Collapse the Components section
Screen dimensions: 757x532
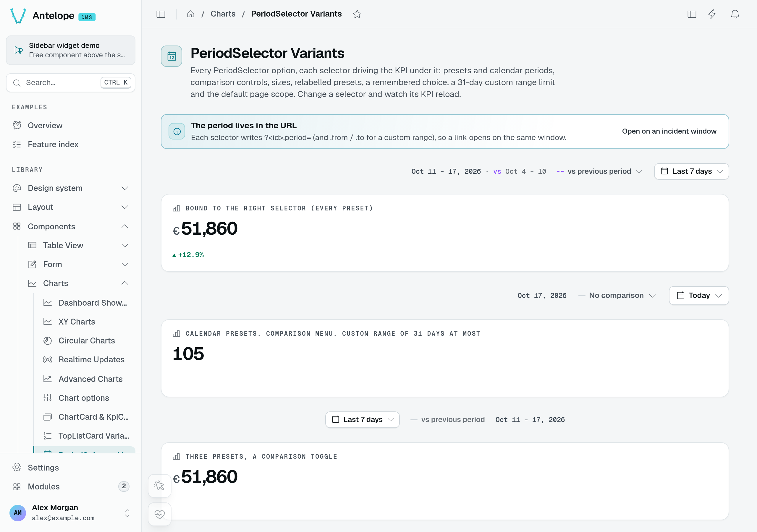pos(71,226)
